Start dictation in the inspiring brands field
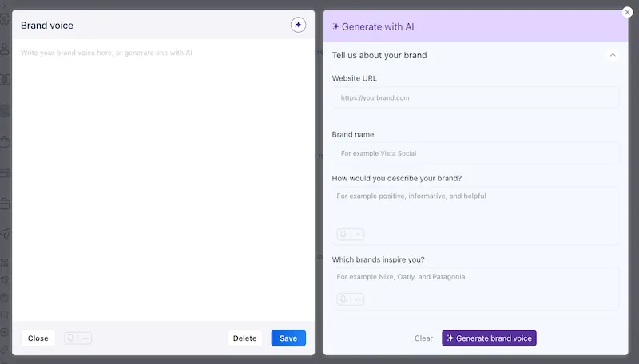 [x=343, y=299]
